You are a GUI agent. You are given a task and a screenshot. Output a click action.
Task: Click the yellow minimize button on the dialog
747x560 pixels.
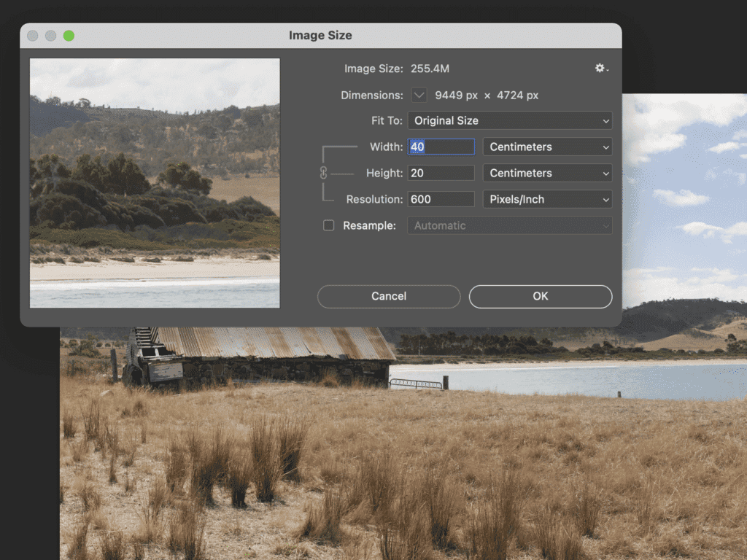click(50, 35)
